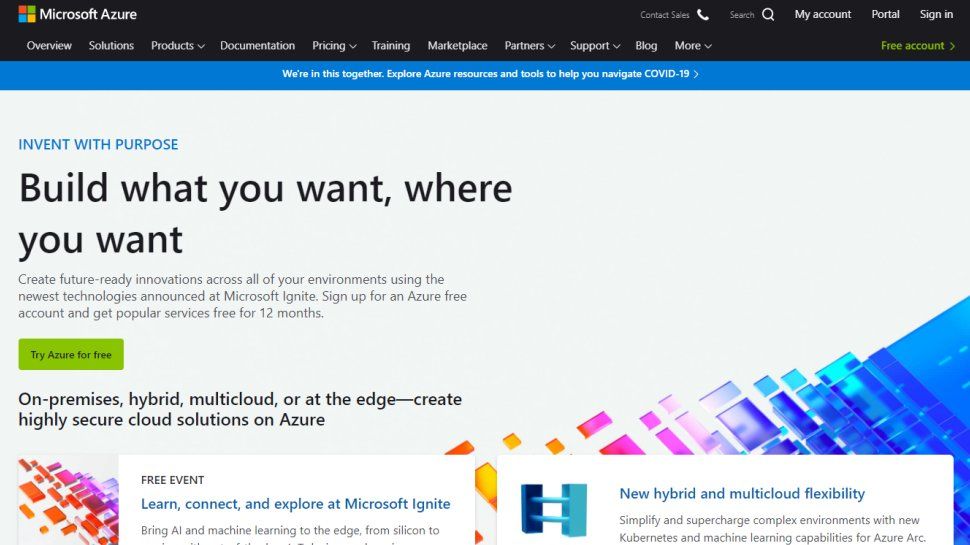Viewport: 970px width, 545px height.
Task: Open search via magnifying glass icon
Action: (768, 14)
